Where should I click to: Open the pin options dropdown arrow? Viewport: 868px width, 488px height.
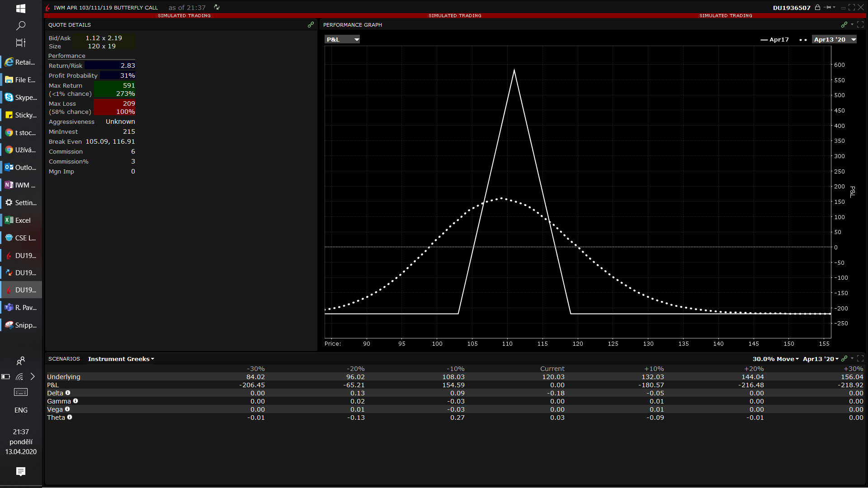point(834,7)
